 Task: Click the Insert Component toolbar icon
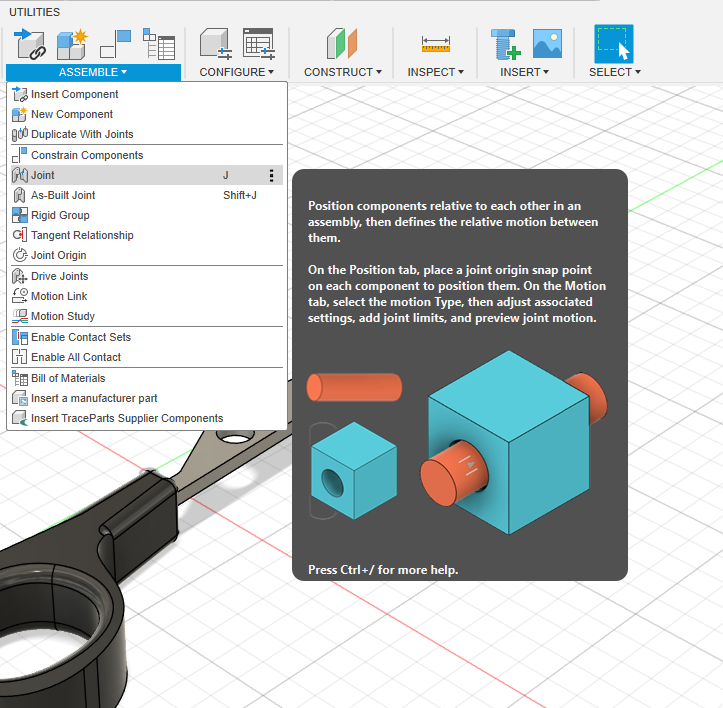tap(30, 43)
